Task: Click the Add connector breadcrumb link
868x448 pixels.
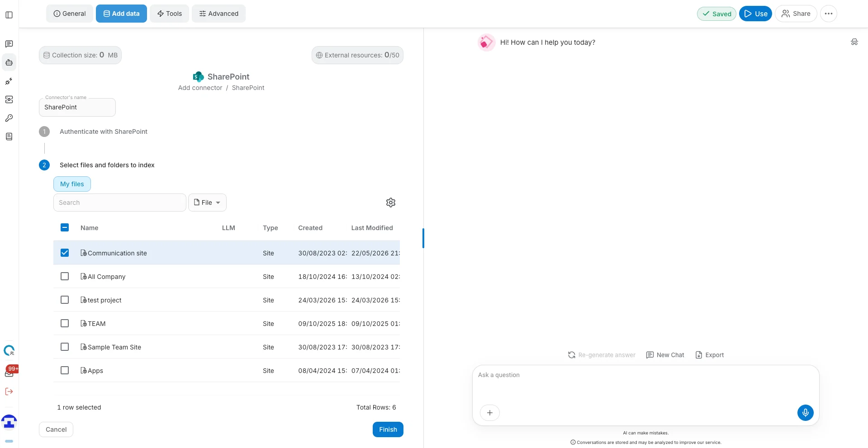Action: coord(200,88)
